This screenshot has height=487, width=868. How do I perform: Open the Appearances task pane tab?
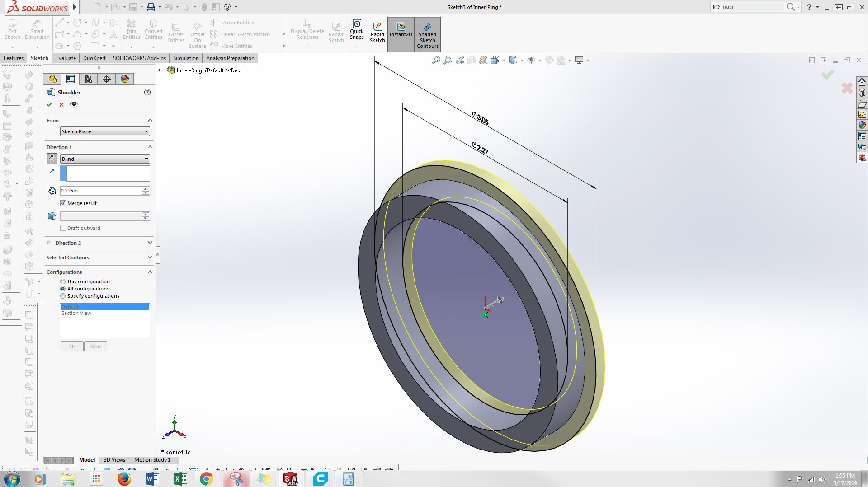pyautogui.click(x=862, y=125)
